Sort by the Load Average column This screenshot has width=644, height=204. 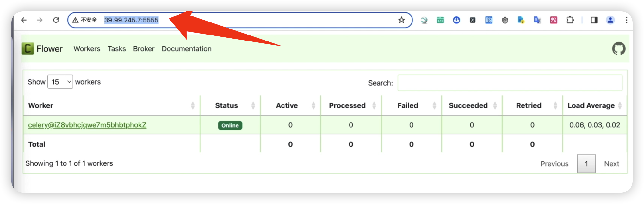pyautogui.click(x=595, y=106)
